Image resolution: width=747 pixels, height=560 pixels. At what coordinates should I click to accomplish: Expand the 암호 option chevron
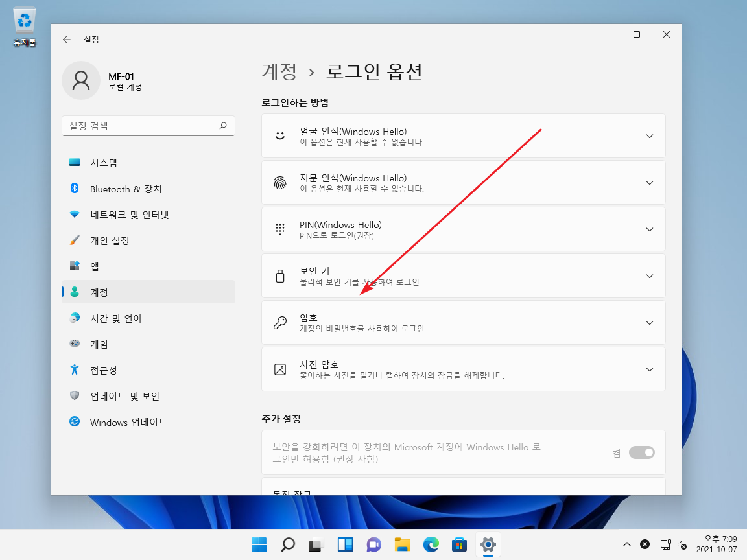(x=649, y=323)
